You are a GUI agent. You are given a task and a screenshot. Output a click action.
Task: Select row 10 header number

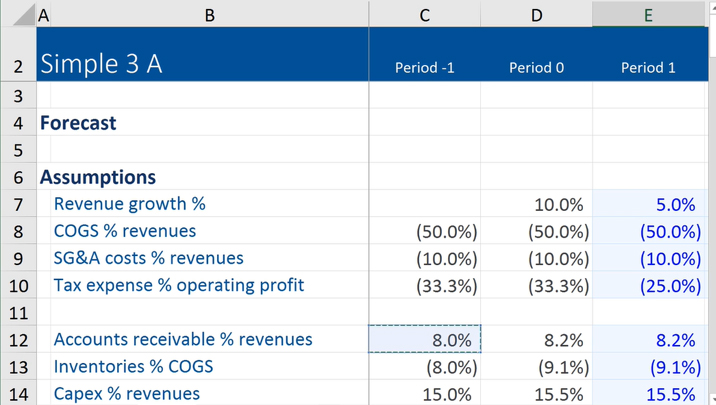click(18, 285)
